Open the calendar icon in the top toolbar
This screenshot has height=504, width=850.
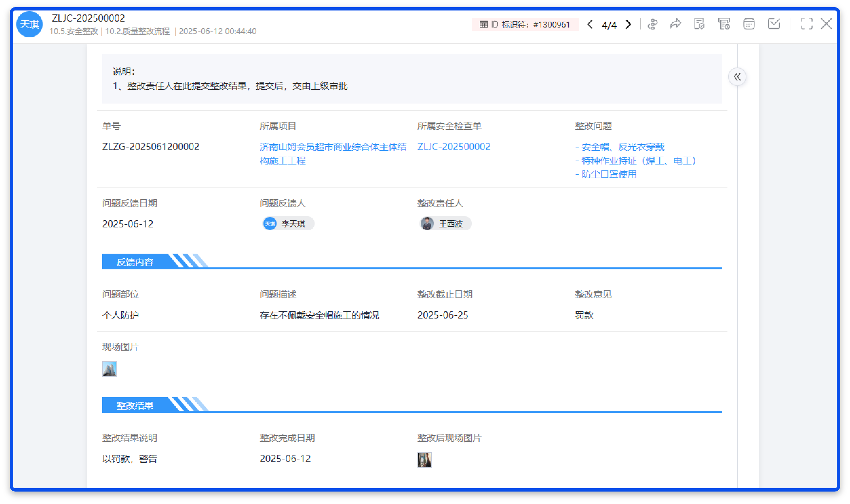tap(748, 24)
